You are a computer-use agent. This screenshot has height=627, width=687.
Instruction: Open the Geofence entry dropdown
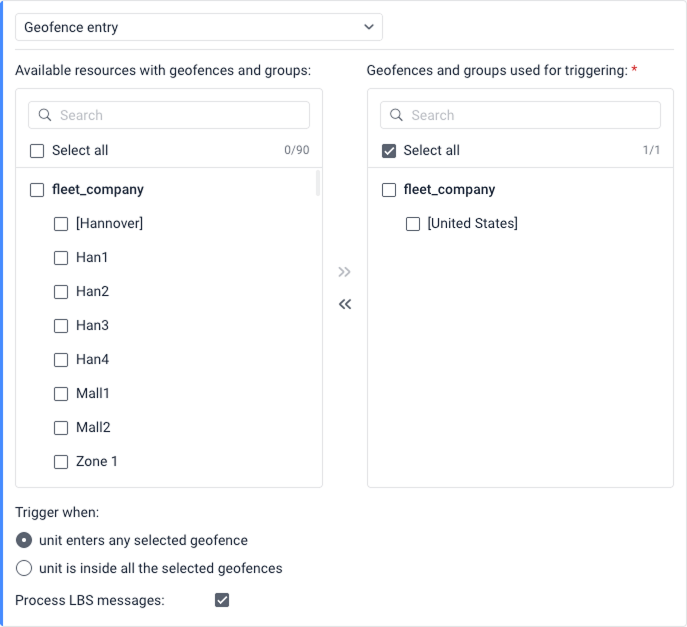tap(199, 27)
